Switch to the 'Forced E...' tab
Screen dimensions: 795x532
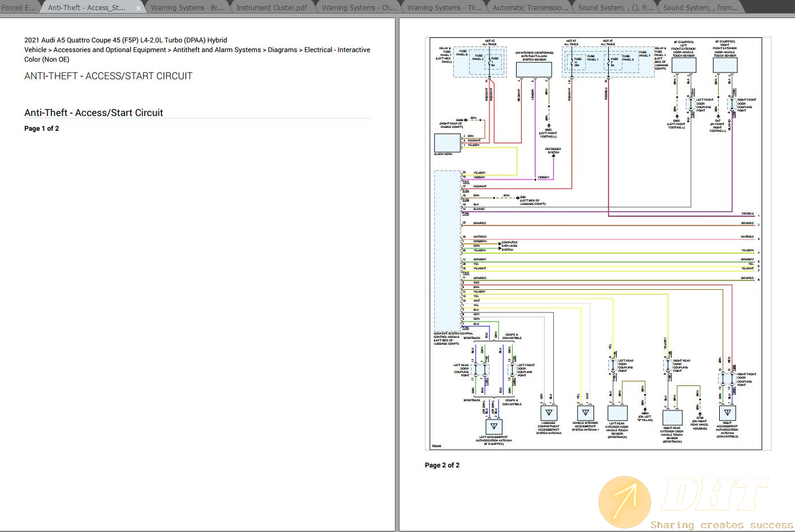tap(18, 7)
